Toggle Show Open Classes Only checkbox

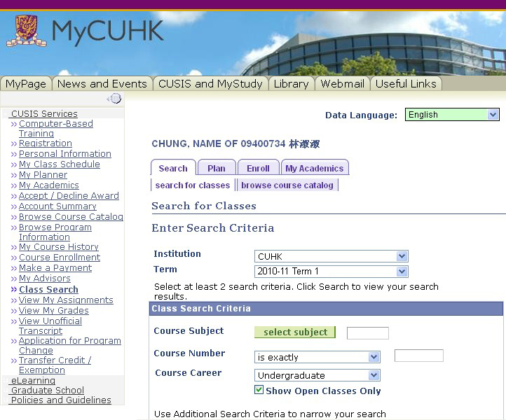[x=259, y=390]
